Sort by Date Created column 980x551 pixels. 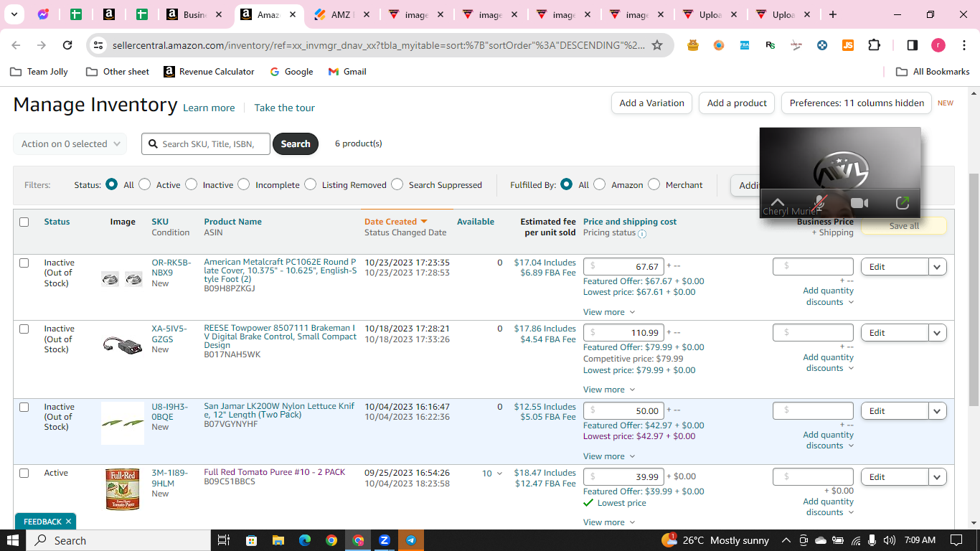396,222
